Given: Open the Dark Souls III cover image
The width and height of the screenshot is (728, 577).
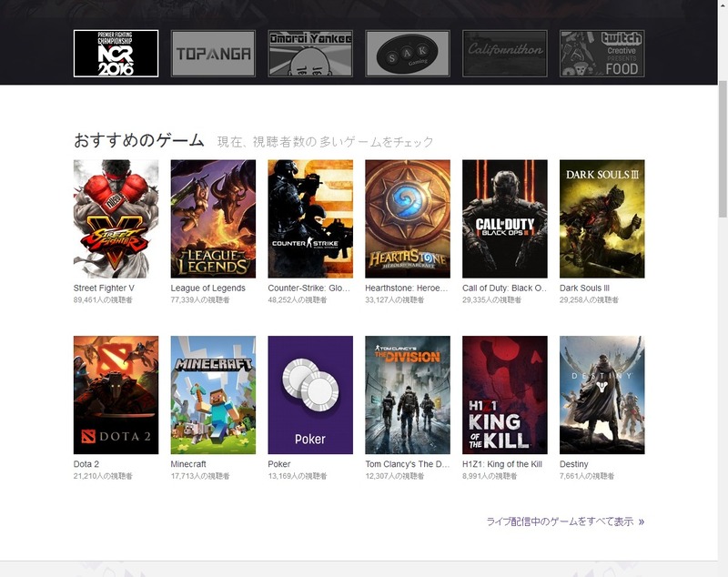Looking at the screenshot, I should [602, 218].
